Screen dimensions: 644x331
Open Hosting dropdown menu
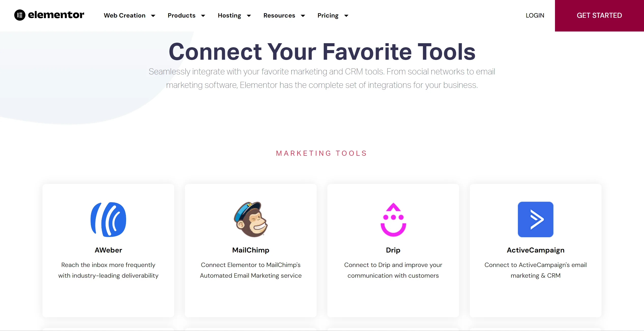point(234,15)
